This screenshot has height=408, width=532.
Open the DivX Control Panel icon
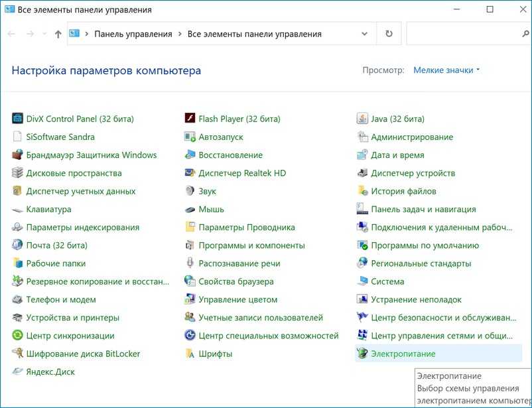point(17,119)
